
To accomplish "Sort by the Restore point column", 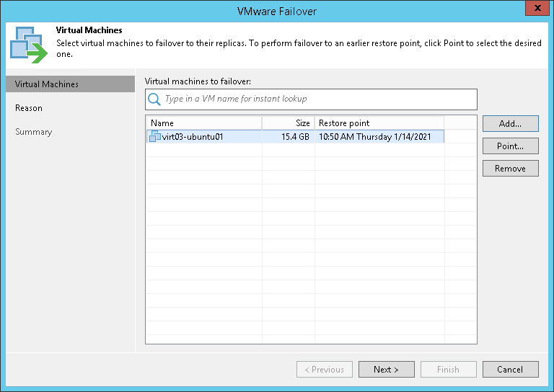I will point(379,123).
